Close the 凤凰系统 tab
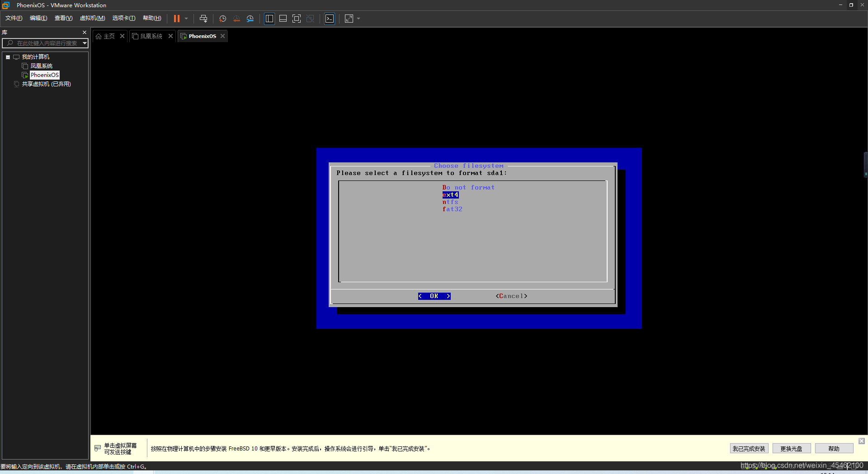The image size is (868, 474). (x=170, y=36)
